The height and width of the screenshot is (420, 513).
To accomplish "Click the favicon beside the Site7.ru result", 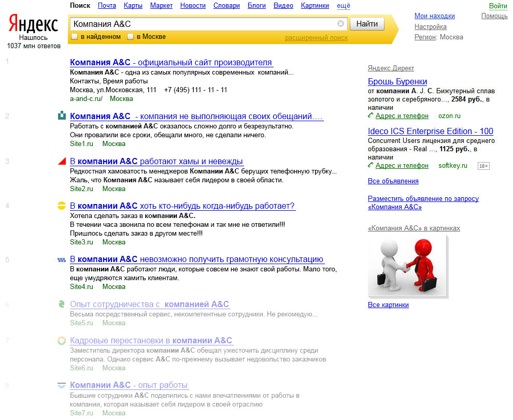I will pos(62,385).
